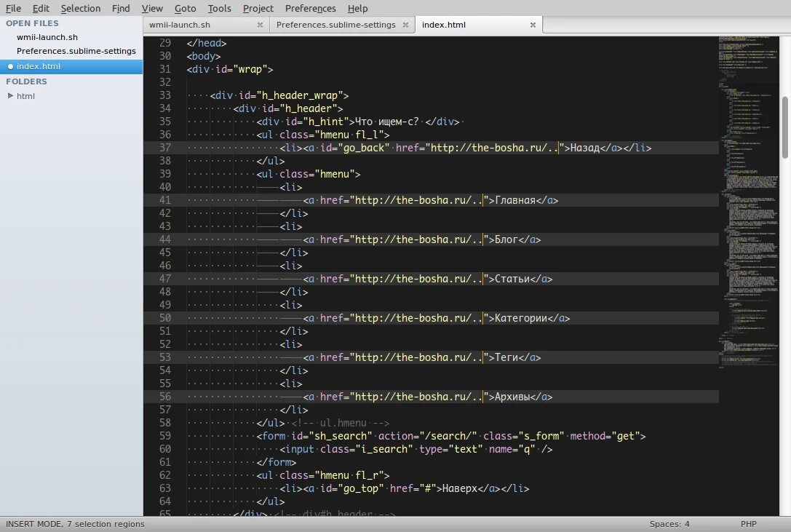Image resolution: width=791 pixels, height=532 pixels.
Task: Click the INSERT MODE, 7 selection regions status
Action: point(75,524)
